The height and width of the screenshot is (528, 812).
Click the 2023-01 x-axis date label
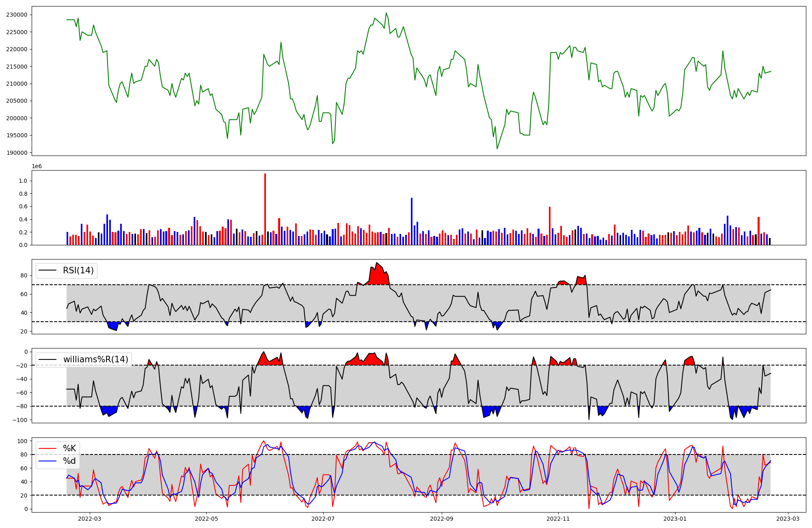click(x=675, y=519)
